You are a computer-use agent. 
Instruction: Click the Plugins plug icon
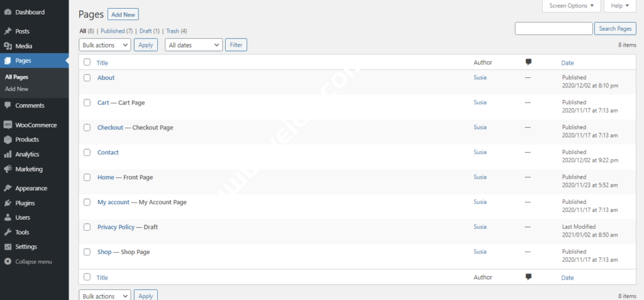point(8,203)
